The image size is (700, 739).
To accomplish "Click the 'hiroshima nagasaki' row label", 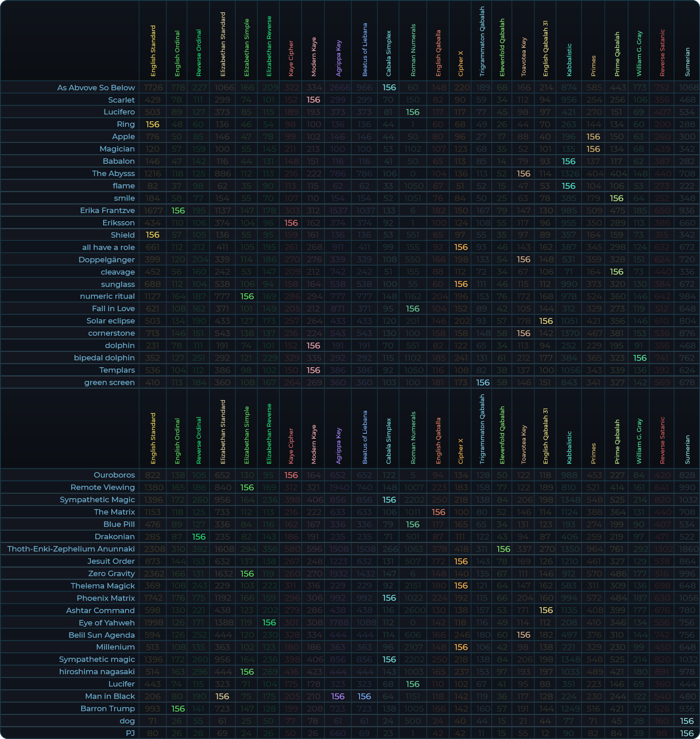I will [x=97, y=671].
